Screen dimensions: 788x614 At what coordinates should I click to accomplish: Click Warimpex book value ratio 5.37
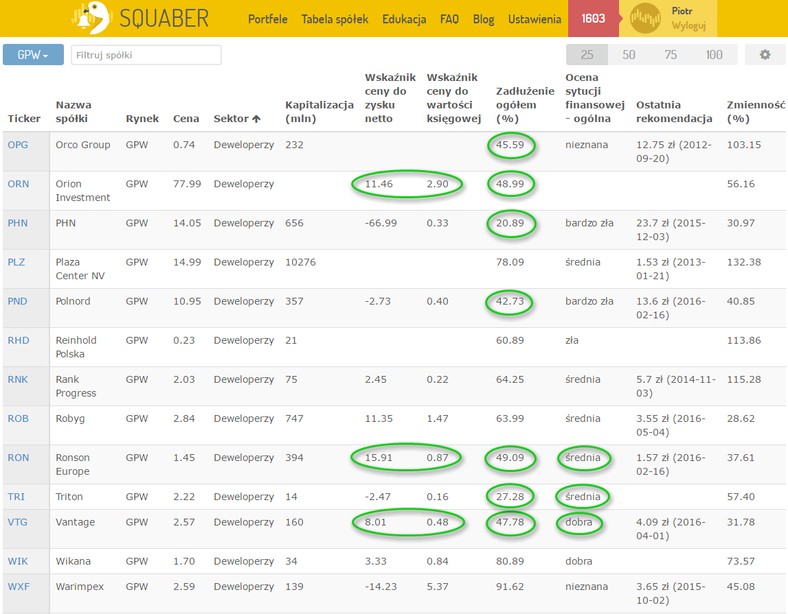point(437,586)
